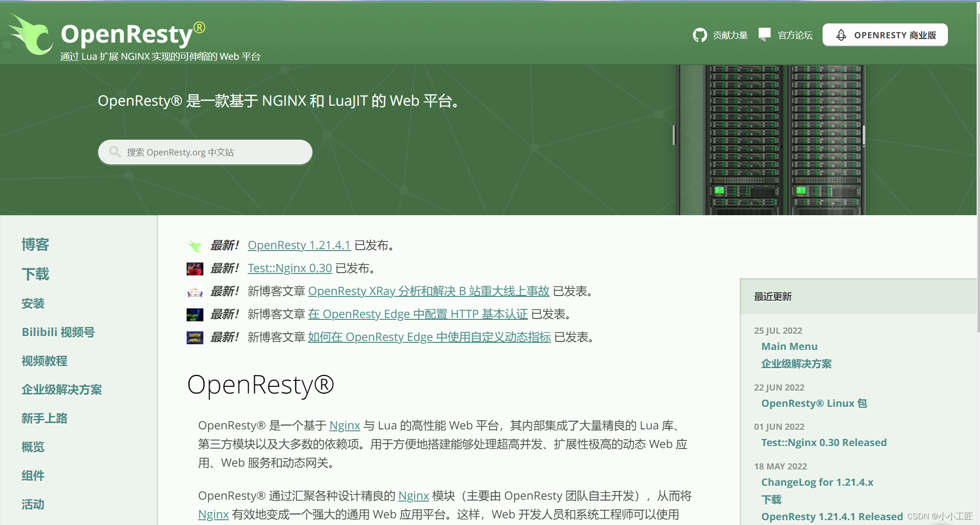Open GitHub contribution icon in header

(x=700, y=35)
